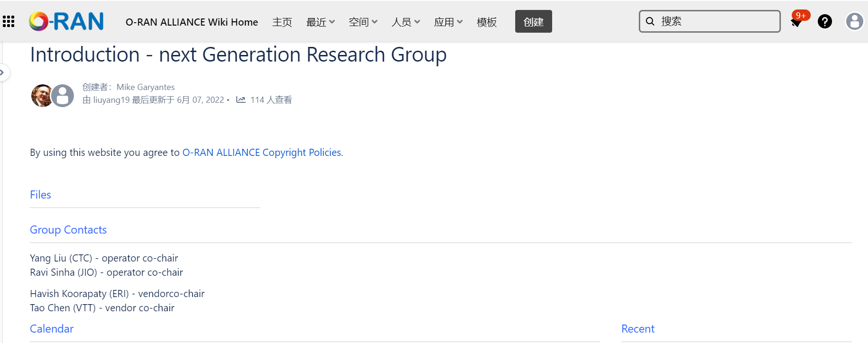Click the page title Introduction heading
The height and width of the screenshot is (343, 868).
point(238,54)
